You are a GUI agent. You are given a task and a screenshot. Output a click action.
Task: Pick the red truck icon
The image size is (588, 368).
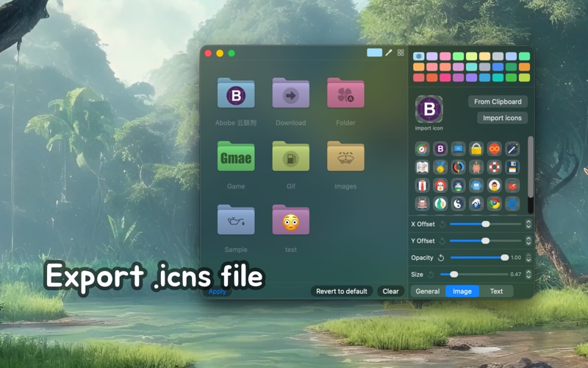pos(422,204)
